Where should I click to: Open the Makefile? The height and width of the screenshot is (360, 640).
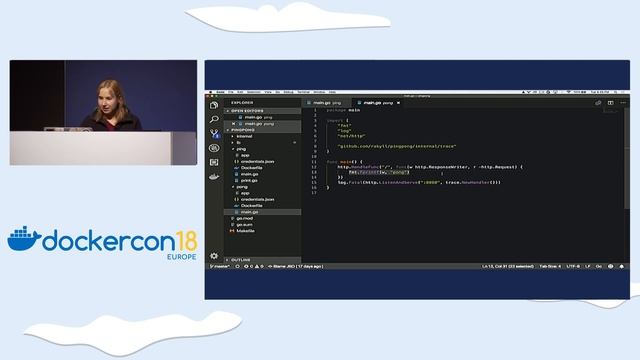click(262, 231)
